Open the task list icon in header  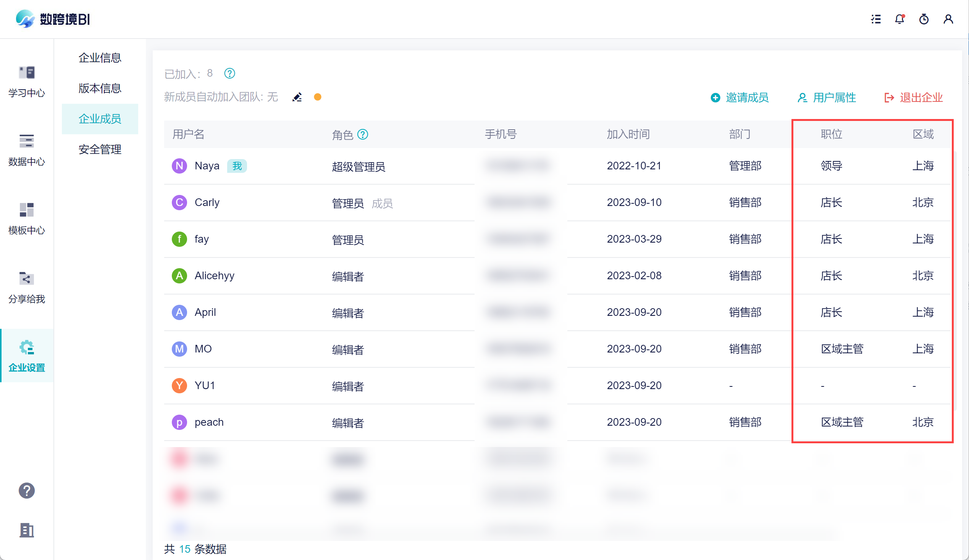pos(876,19)
